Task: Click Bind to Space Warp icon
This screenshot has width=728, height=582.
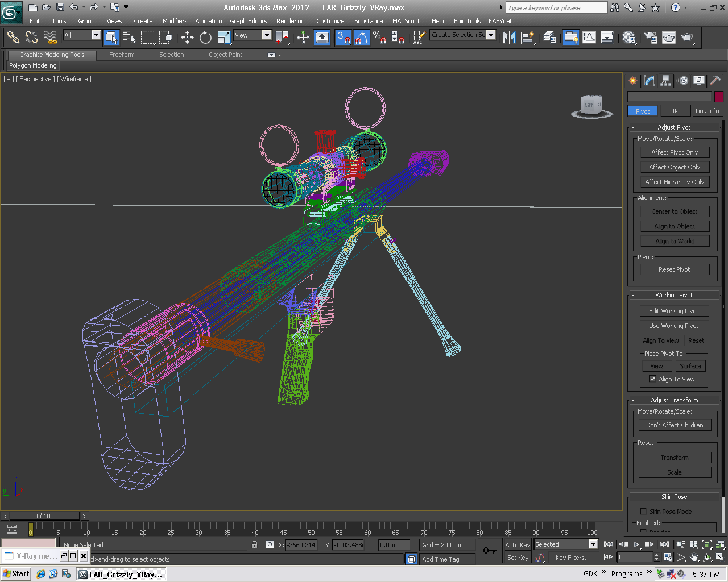Action: 50,38
